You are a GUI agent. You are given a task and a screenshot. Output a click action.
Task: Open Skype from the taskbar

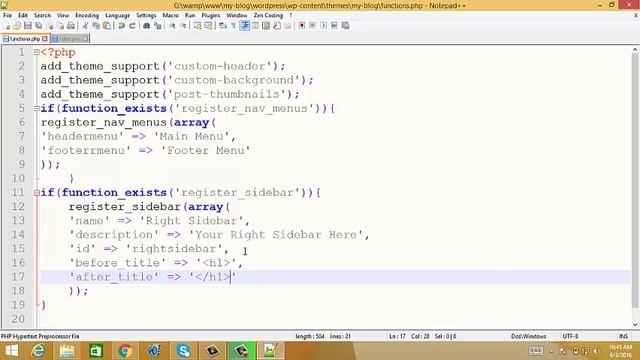coord(183,351)
